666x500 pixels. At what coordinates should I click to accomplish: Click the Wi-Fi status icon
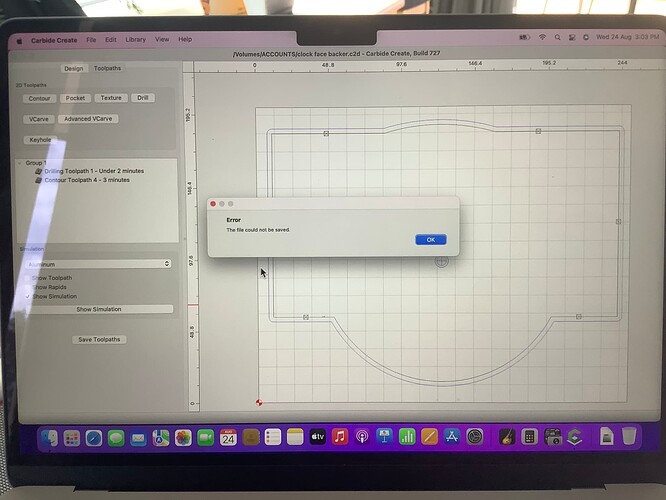[x=542, y=37]
